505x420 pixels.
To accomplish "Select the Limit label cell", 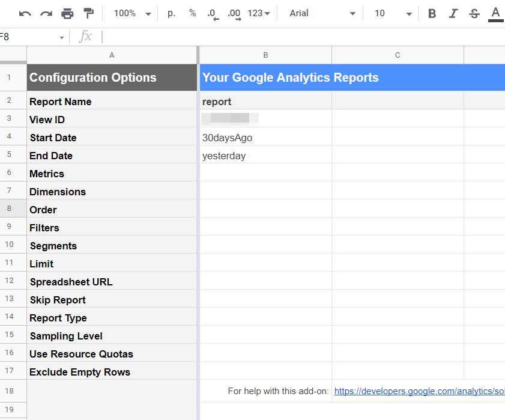I will click(112, 264).
